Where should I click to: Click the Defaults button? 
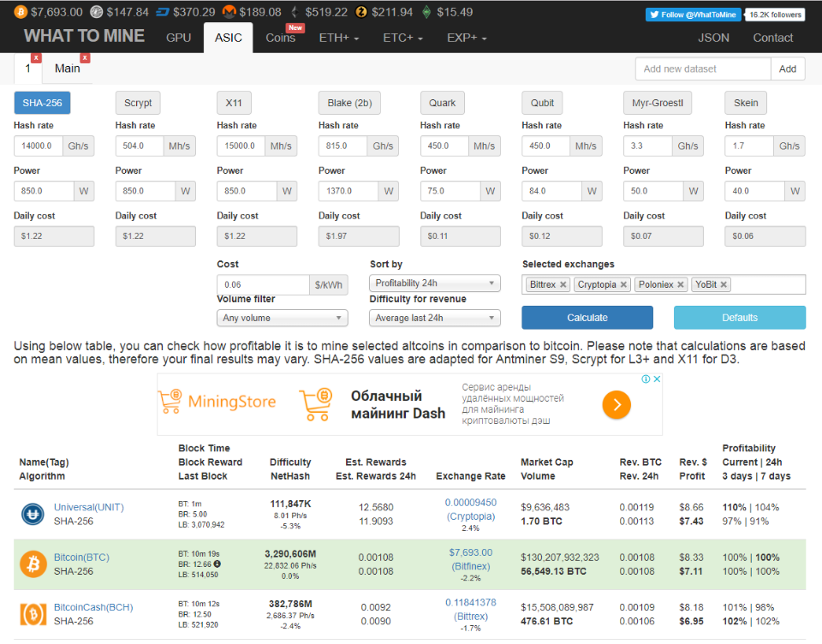pyautogui.click(x=740, y=317)
